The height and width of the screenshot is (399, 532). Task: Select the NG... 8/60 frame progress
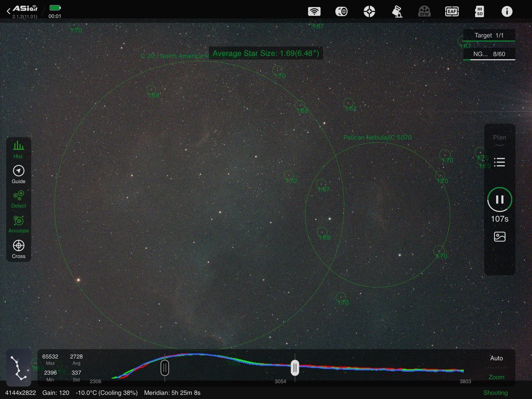489,54
